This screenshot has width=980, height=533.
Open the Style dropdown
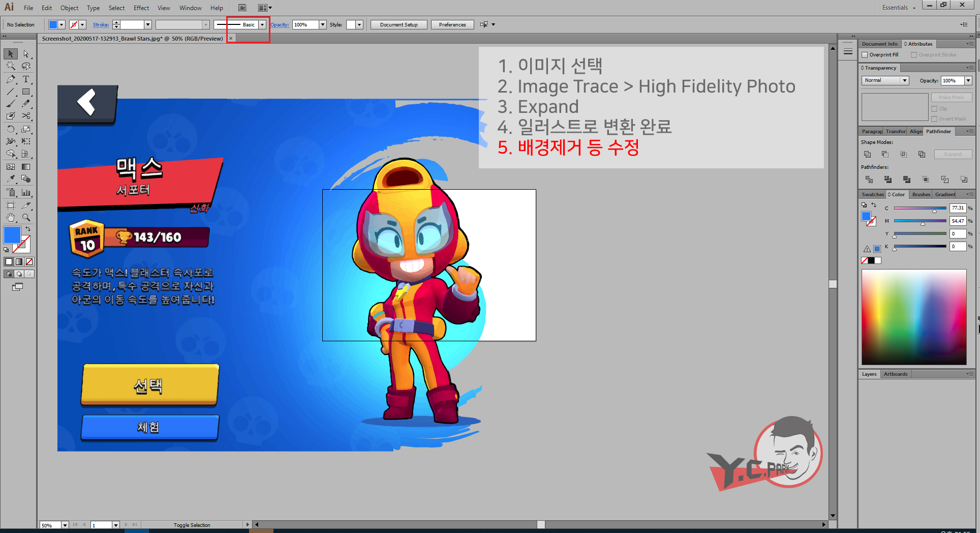[x=359, y=24]
